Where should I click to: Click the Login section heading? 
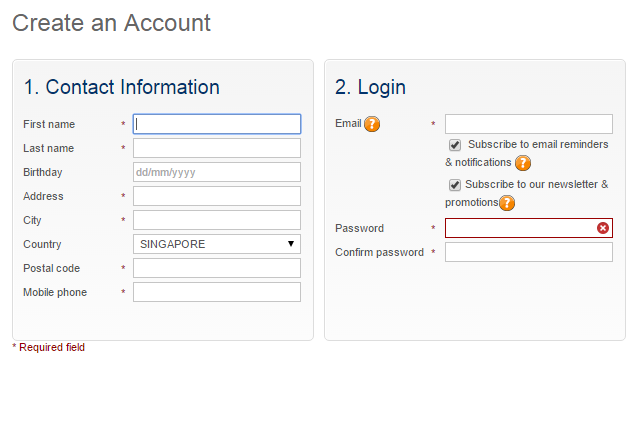pyautogui.click(x=370, y=87)
